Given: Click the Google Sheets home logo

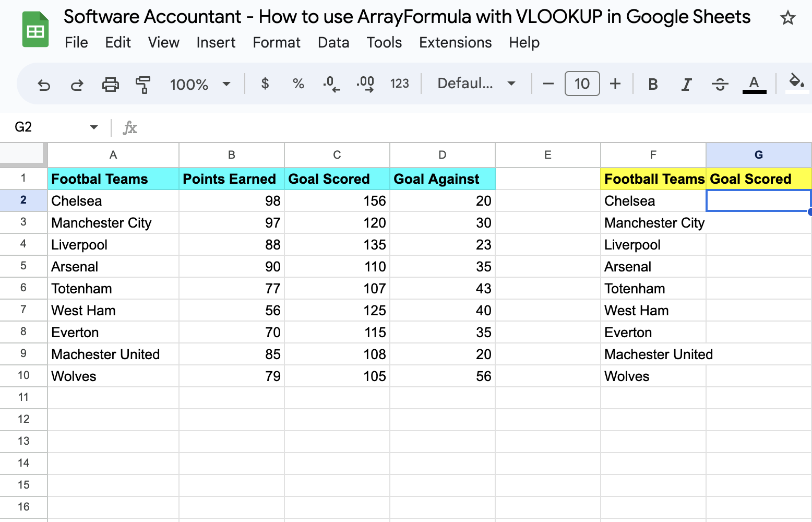Looking at the screenshot, I should [x=35, y=30].
